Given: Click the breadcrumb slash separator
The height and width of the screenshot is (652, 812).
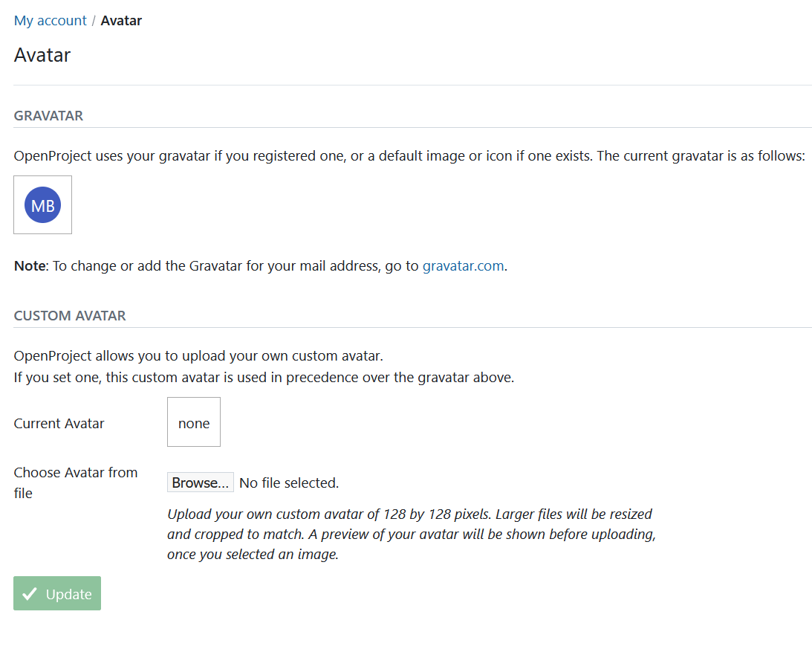Looking at the screenshot, I should coord(94,21).
